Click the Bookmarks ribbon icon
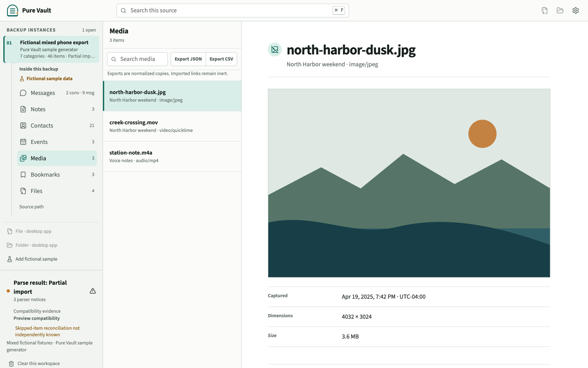Image resolution: width=588 pixels, height=368 pixels. point(23,174)
